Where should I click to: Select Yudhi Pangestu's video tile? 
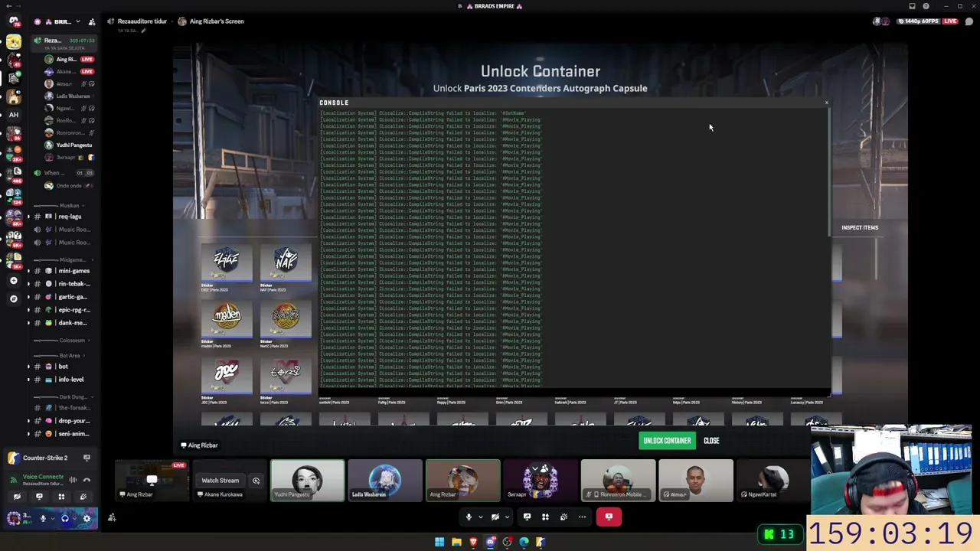pyautogui.click(x=307, y=481)
